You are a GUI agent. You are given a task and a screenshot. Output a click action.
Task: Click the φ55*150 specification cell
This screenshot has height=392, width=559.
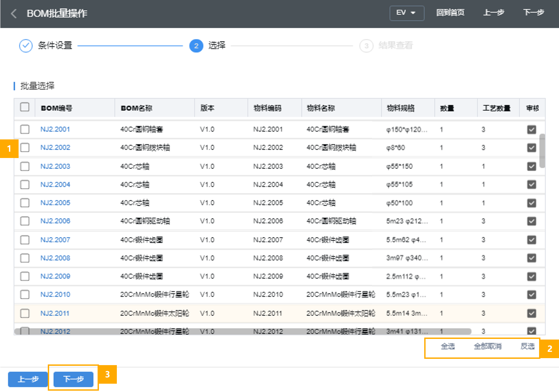(399, 166)
